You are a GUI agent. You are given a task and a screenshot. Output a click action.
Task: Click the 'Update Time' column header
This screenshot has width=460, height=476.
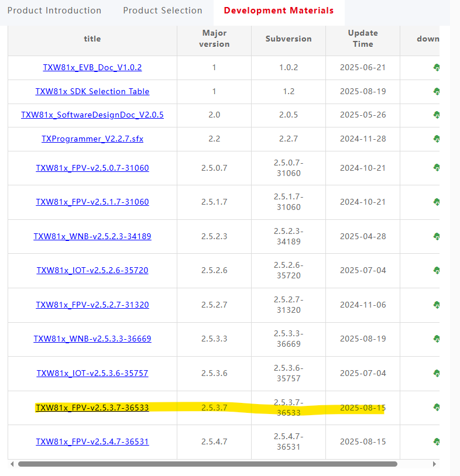tap(363, 39)
